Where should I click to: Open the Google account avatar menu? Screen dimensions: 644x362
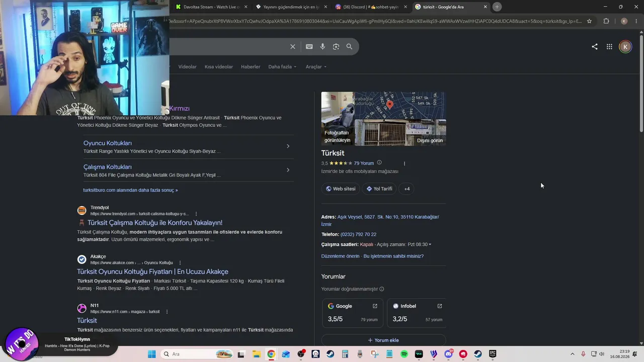pyautogui.click(x=625, y=47)
